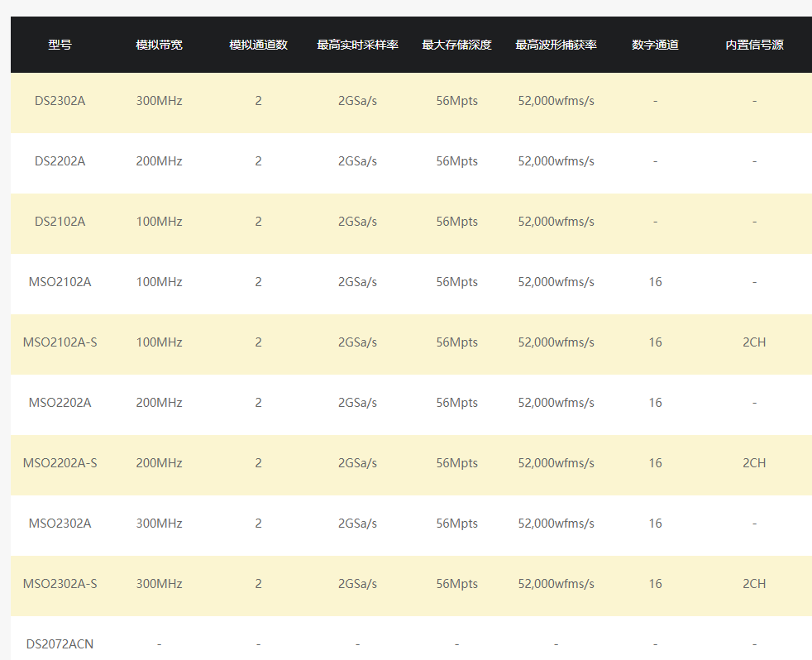Select the DS2202A model cell
812x660 pixels.
60,161
